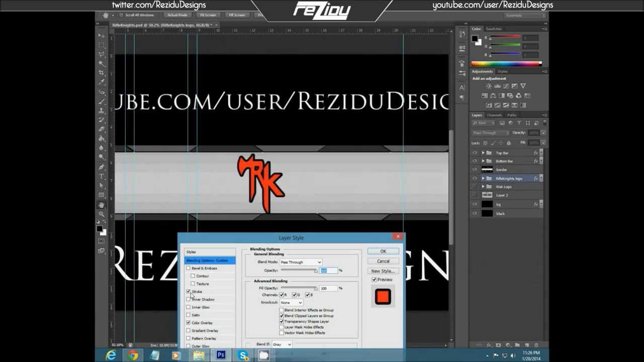Open the Blend Mode dropdown
644x362 pixels.
pyautogui.click(x=301, y=262)
